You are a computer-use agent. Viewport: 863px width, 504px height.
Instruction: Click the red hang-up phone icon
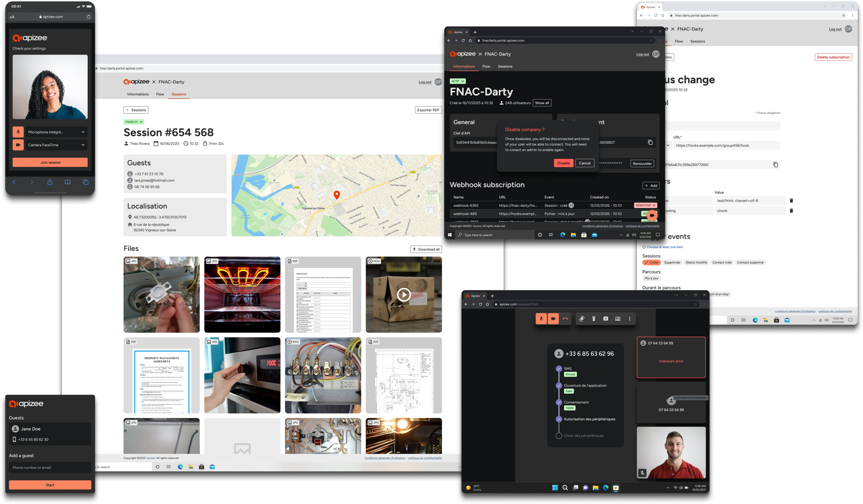pyautogui.click(x=565, y=319)
